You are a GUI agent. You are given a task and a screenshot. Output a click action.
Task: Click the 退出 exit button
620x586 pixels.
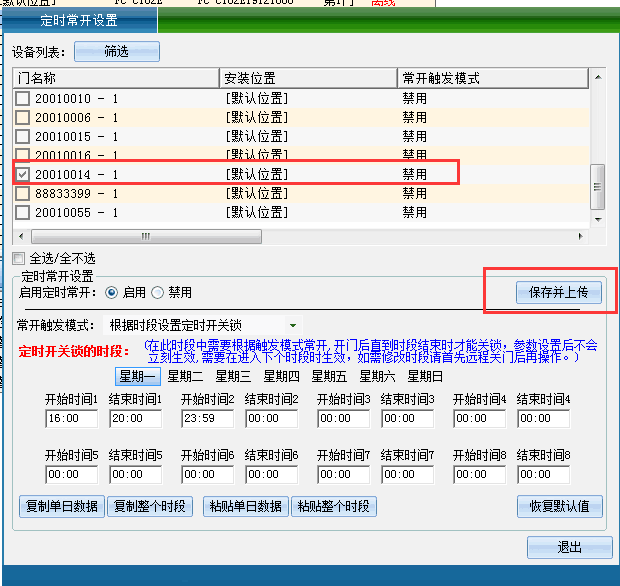point(569,547)
